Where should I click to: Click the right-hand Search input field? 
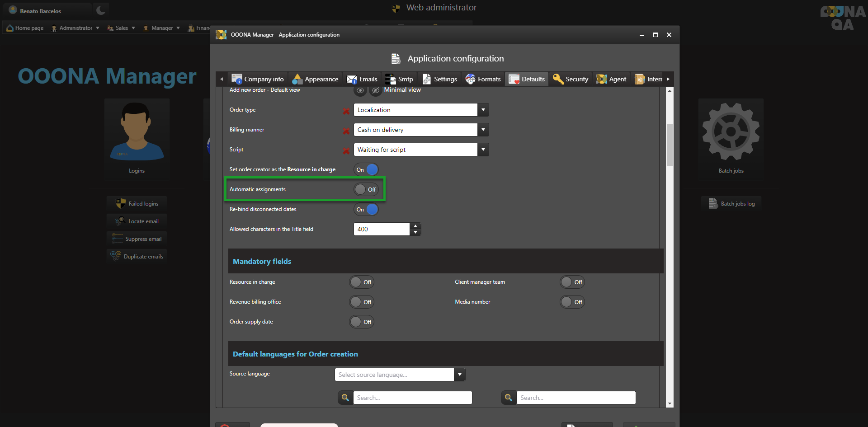pos(576,398)
